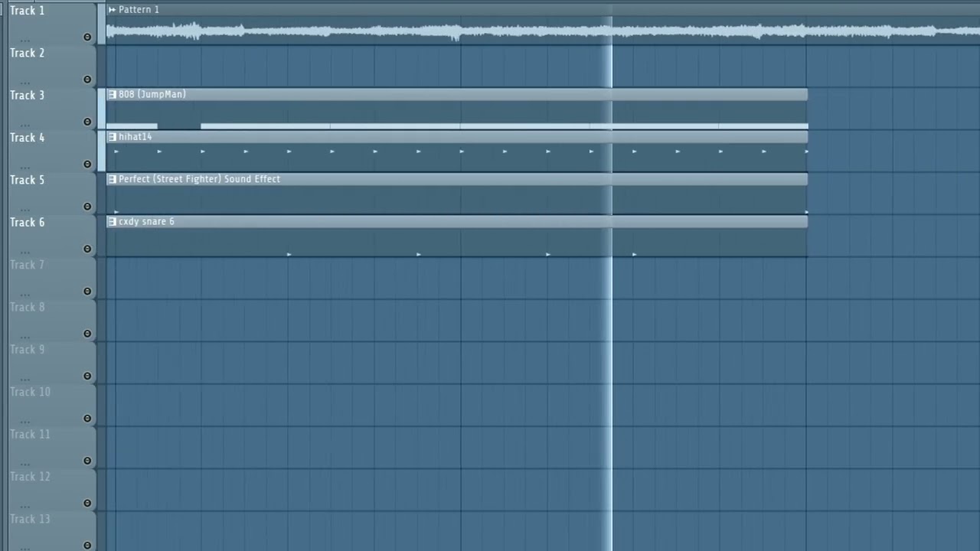The width and height of the screenshot is (980, 551).
Task: Select the Perfect (Street Fighter) Sound Effect clip
Action: point(457,179)
